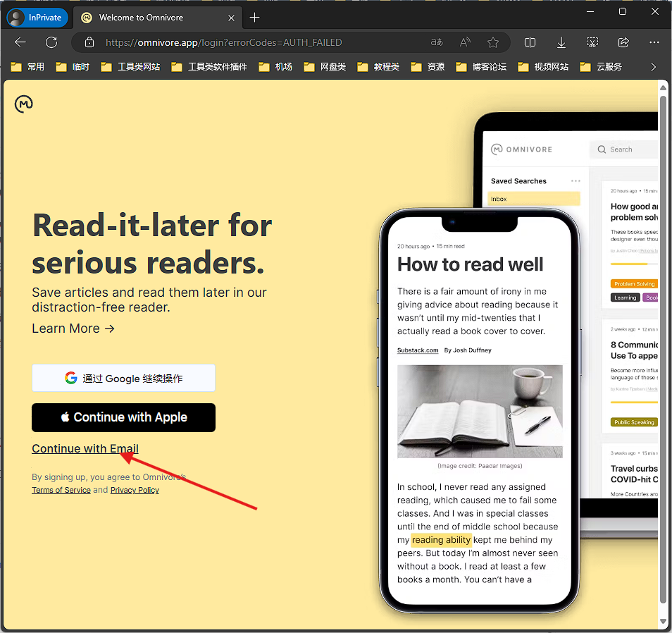Open the 临时 bookmarks folder
The height and width of the screenshot is (633, 672).
[73, 67]
